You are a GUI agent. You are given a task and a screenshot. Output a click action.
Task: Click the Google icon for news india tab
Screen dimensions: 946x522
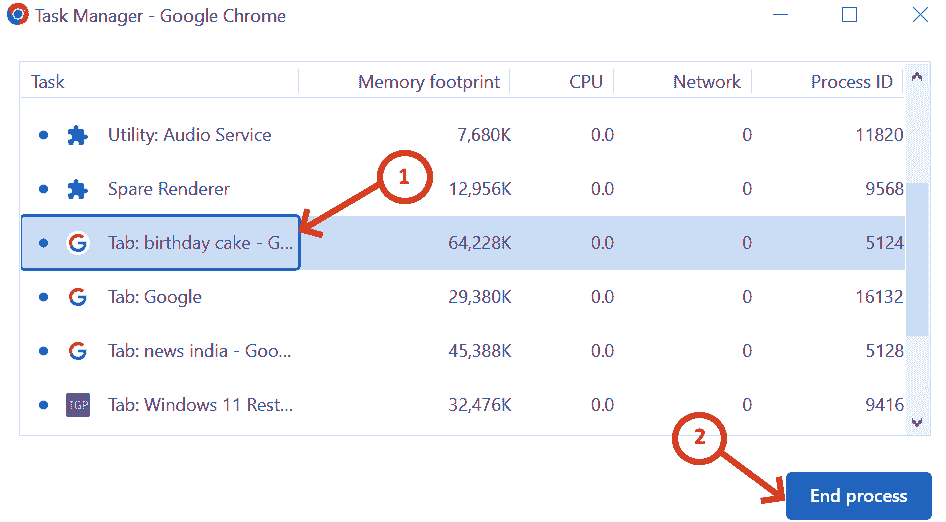tap(77, 351)
